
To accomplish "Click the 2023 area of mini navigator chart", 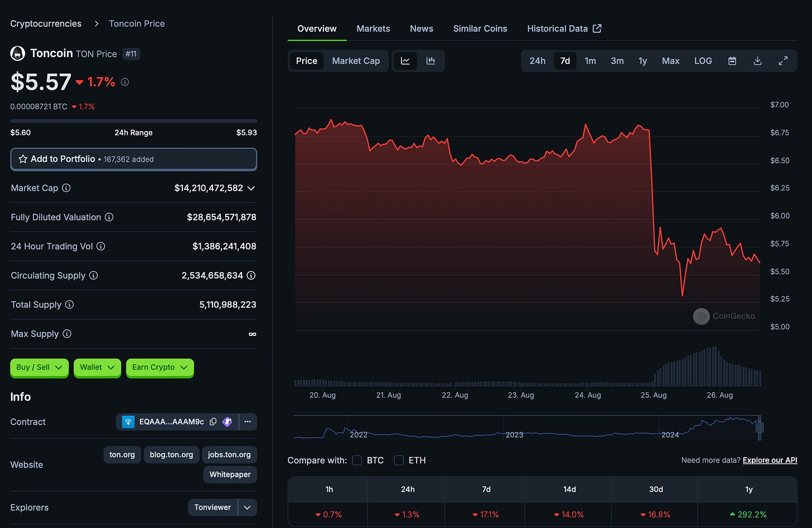I will pos(514,434).
